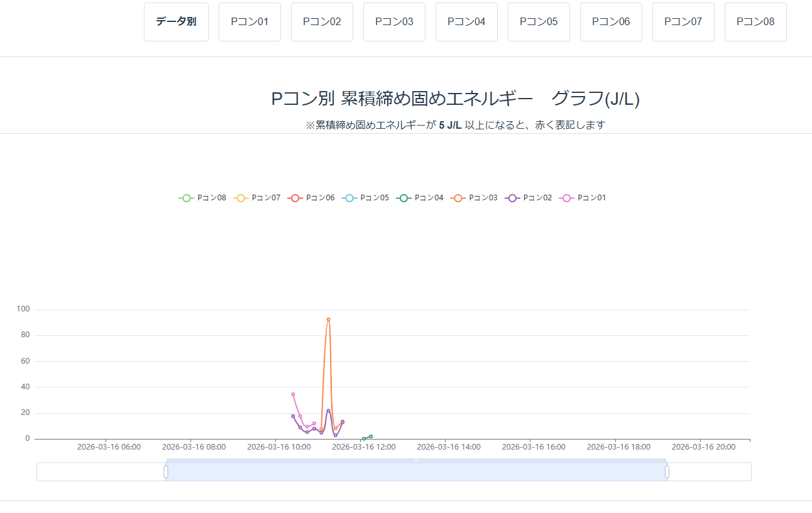Click the orange Pコン03 peak data point

click(327, 319)
